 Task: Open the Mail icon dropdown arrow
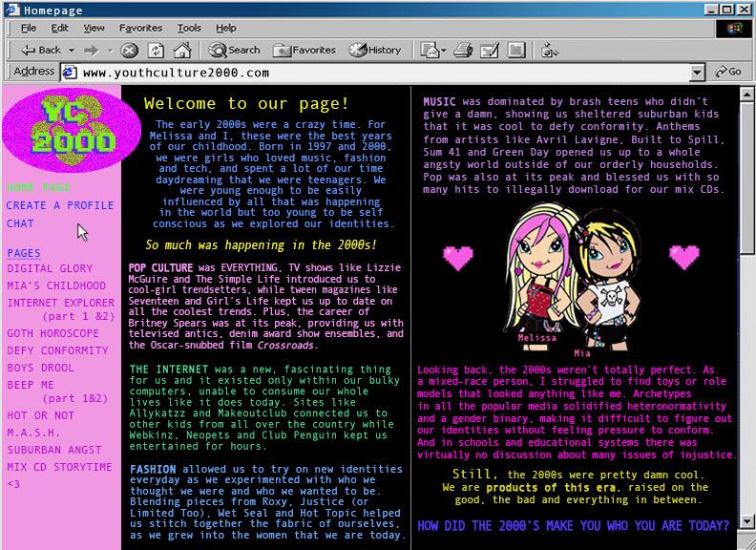pyautogui.click(x=444, y=51)
